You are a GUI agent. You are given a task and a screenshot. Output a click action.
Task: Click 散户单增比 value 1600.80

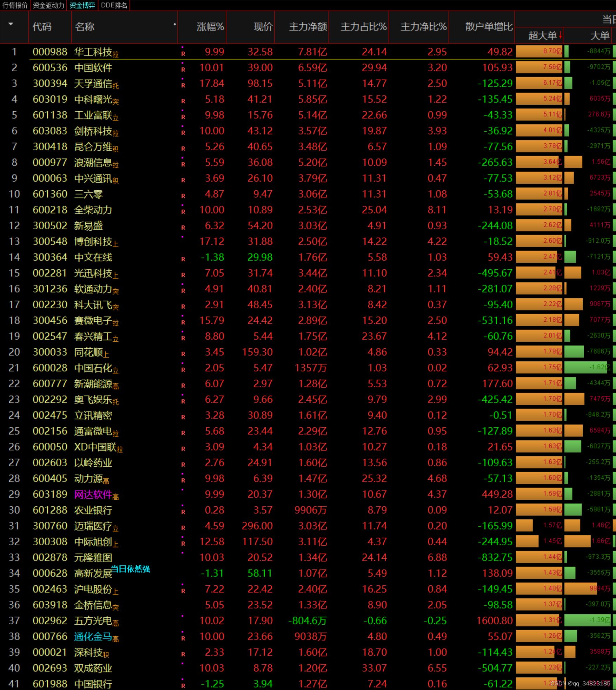coord(495,621)
